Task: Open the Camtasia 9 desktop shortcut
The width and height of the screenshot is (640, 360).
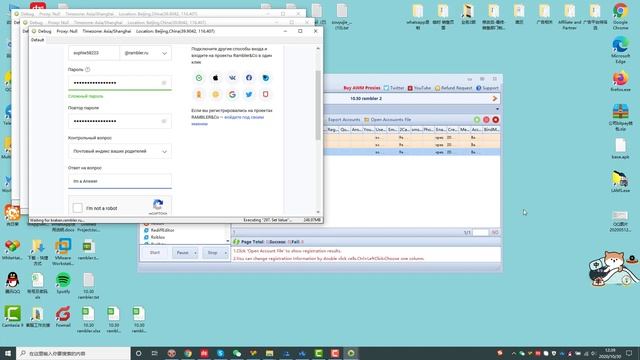Action: [12, 317]
